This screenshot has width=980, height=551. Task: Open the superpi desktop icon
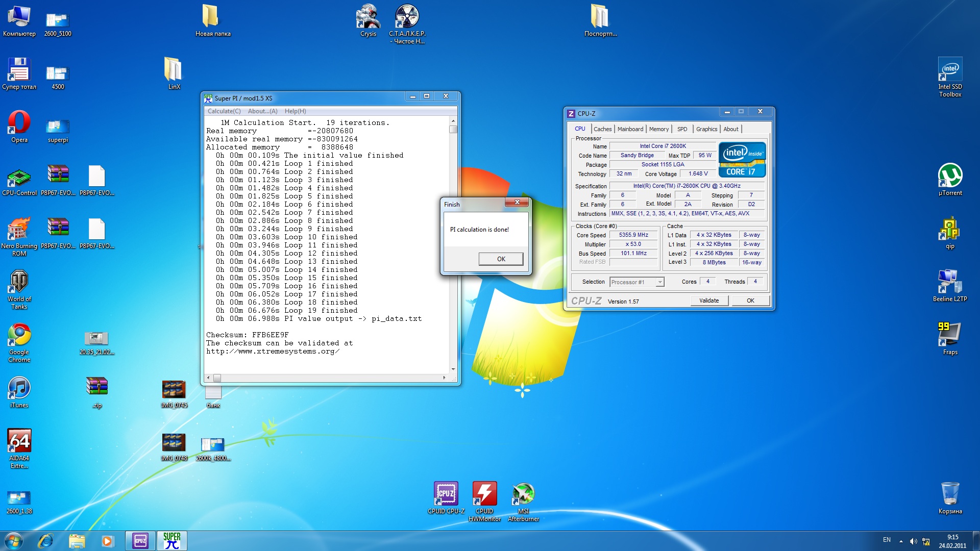(58, 130)
